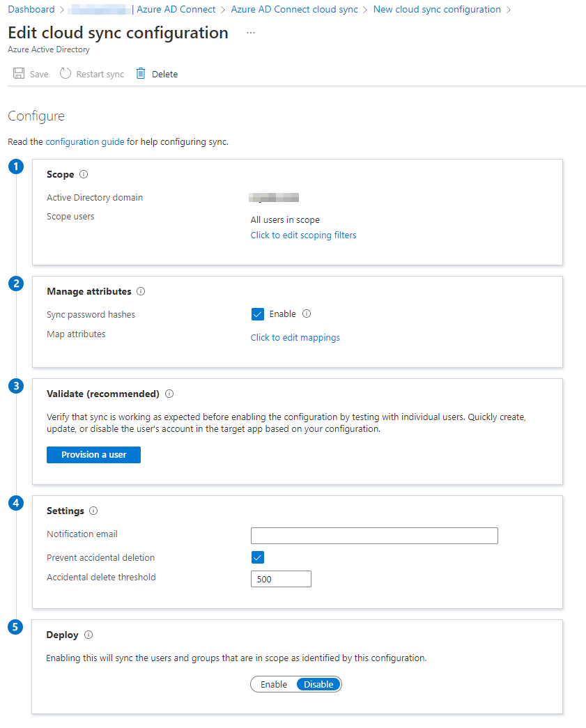Click the 'Edit cloud sync configuration' title
Viewport: 586px width, 728px height.
[x=118, y=33]
